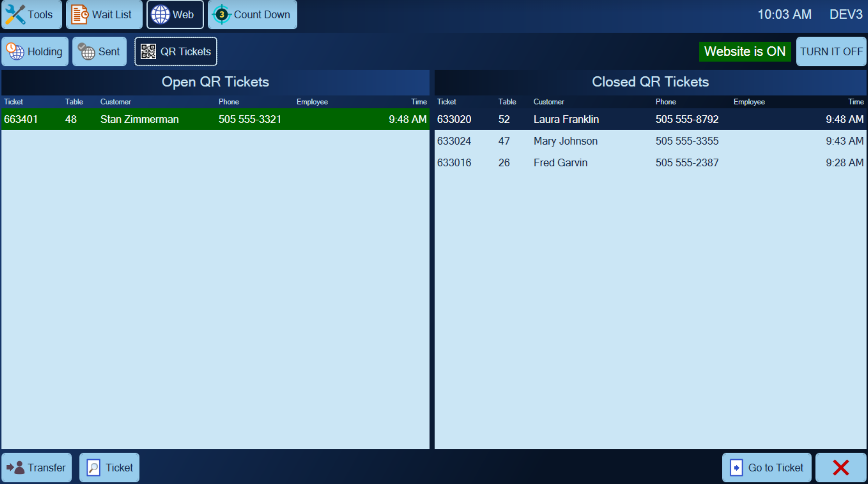The image size is (868, 484).
Task: Click Table column header in Closed tickets
Action: point(507,102)
